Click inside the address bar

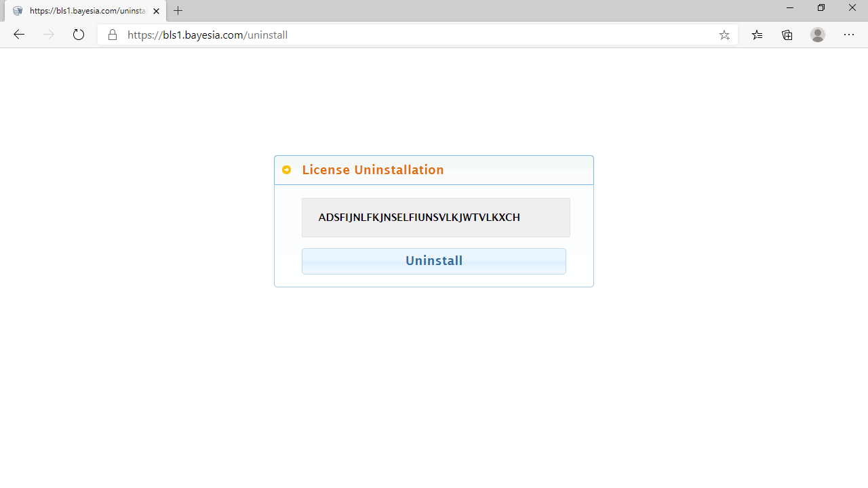tap(407, 35)
